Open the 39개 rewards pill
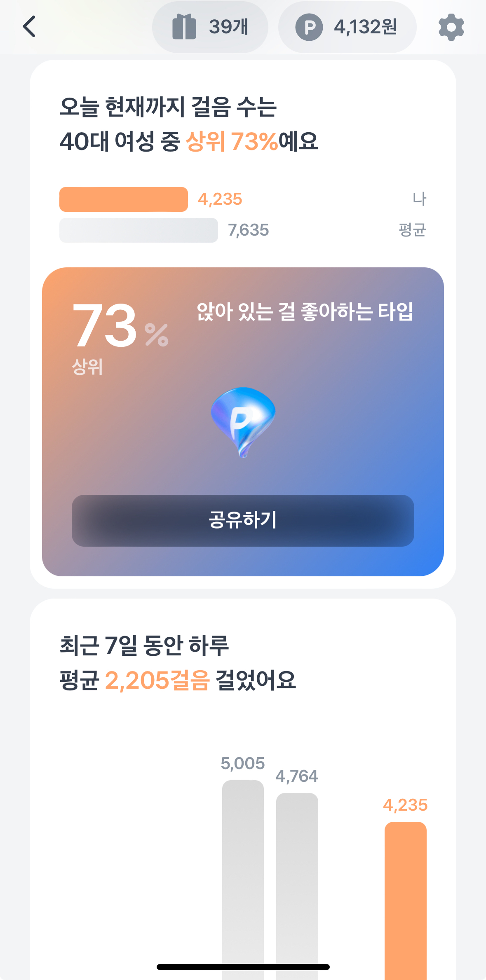Viewport: 486px width, 980px height. coord(210,27)
